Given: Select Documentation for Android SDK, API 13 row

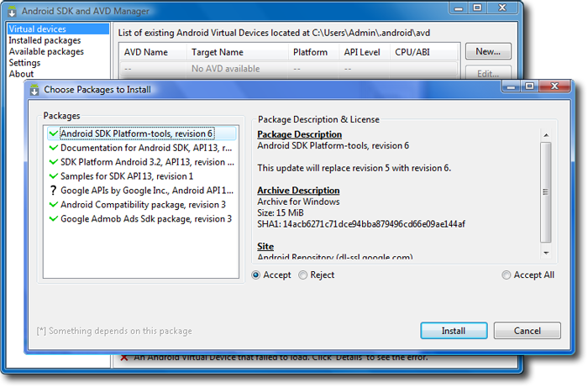Looking at the screenshot, I should [142, 148].
